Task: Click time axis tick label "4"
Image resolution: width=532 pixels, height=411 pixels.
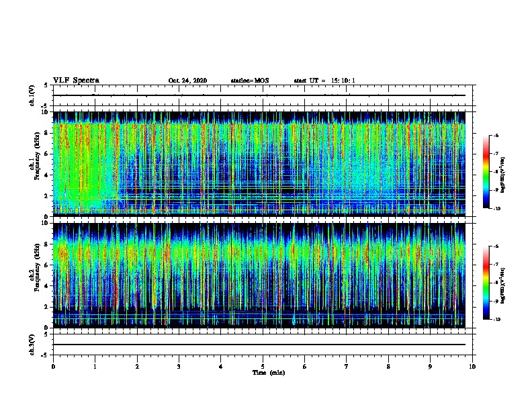Action: (220, 367)
